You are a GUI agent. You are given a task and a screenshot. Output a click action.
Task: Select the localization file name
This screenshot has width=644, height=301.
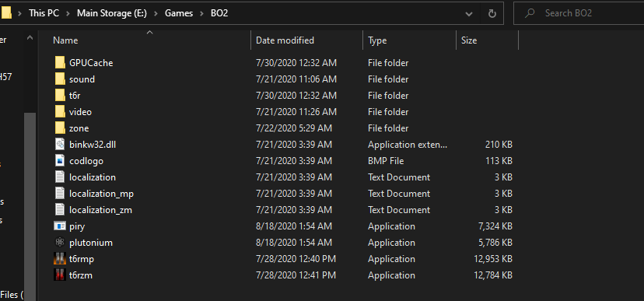[x=93, y=177]
